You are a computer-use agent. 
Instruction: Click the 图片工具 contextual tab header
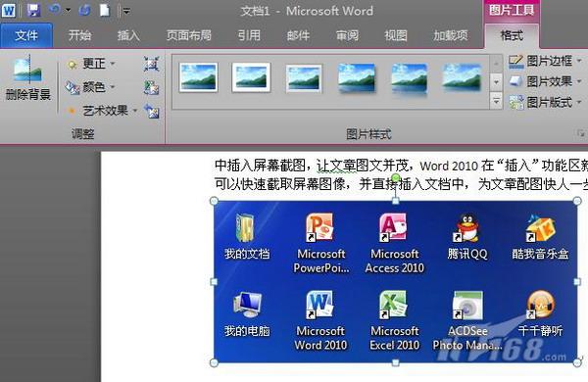[512, 10]
